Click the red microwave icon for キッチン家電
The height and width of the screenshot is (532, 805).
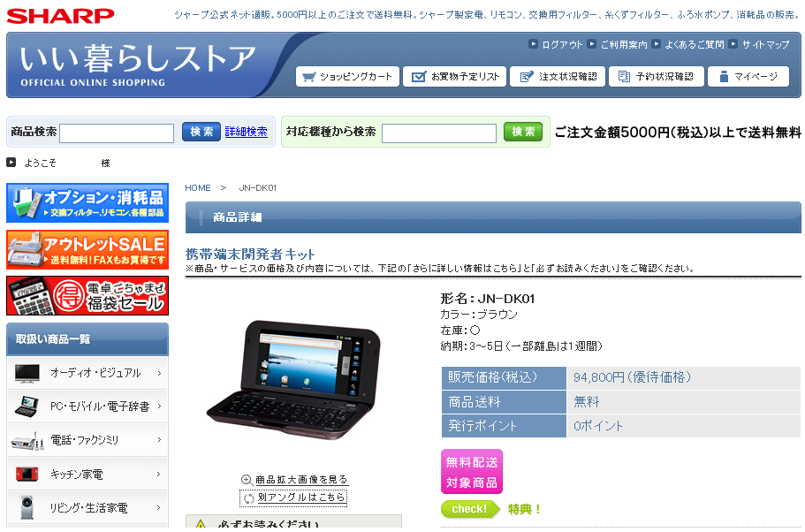(27, 474)
